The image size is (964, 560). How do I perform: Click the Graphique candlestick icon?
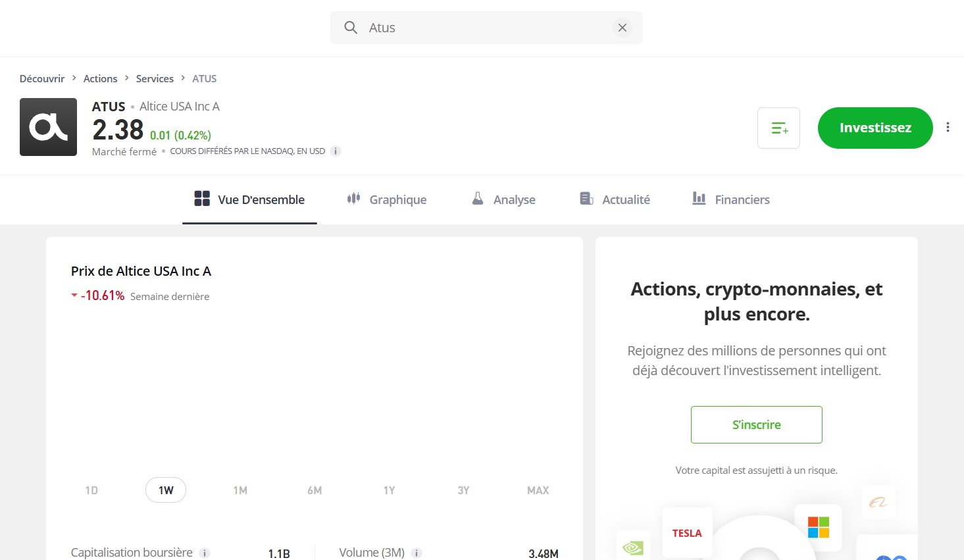(353, 198)
